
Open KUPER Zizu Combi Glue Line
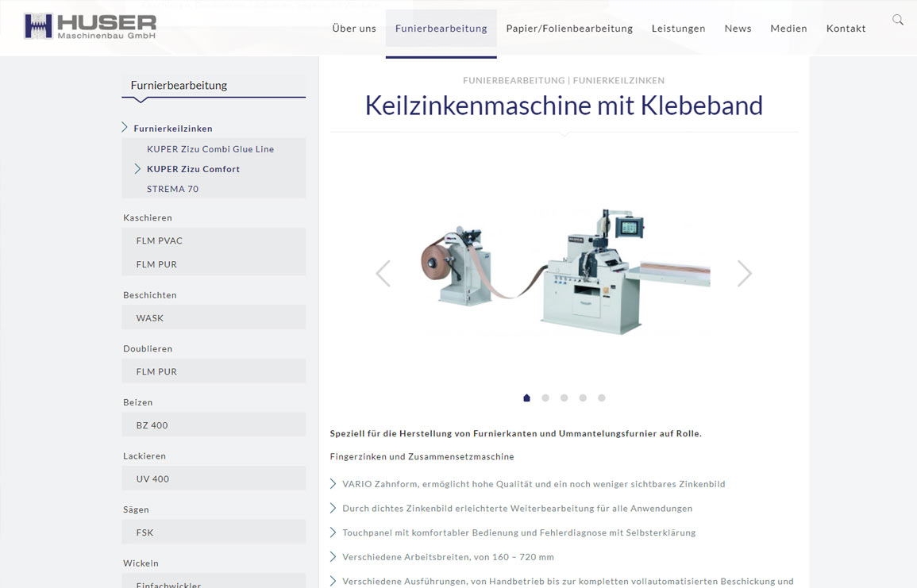point(210,149)
